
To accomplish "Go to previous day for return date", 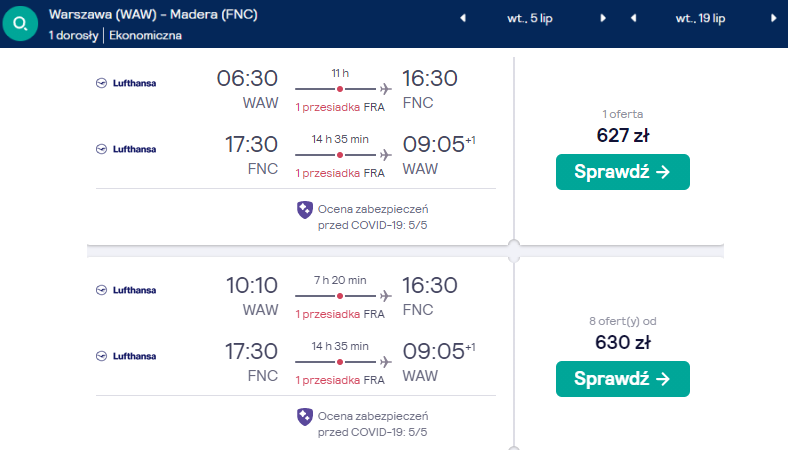I will coord(633,19).
